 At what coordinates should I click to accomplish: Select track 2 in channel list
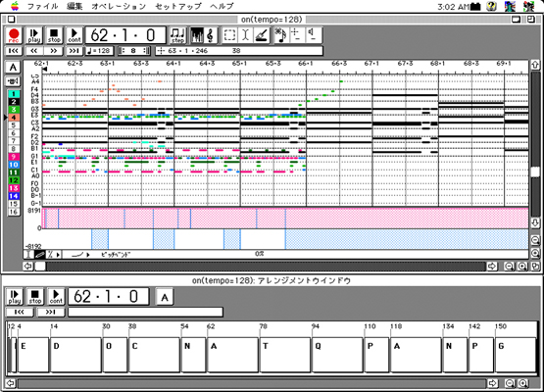(14, 102)
